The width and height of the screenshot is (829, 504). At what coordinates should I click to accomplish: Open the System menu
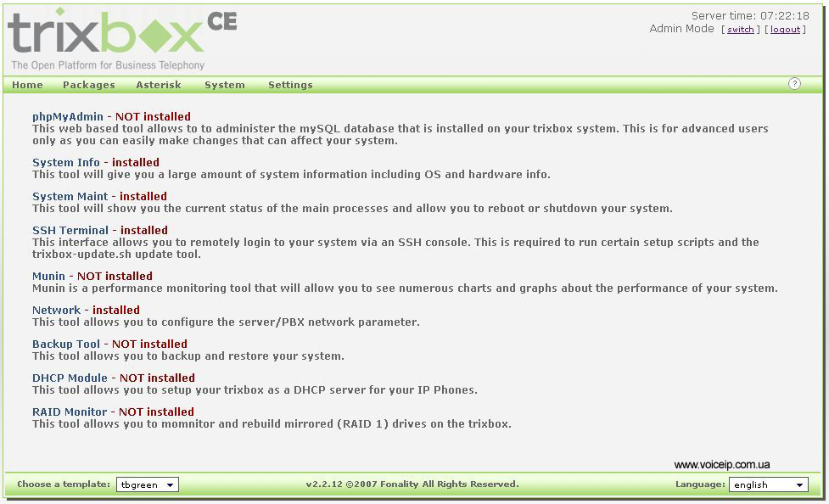click(225, 85)
